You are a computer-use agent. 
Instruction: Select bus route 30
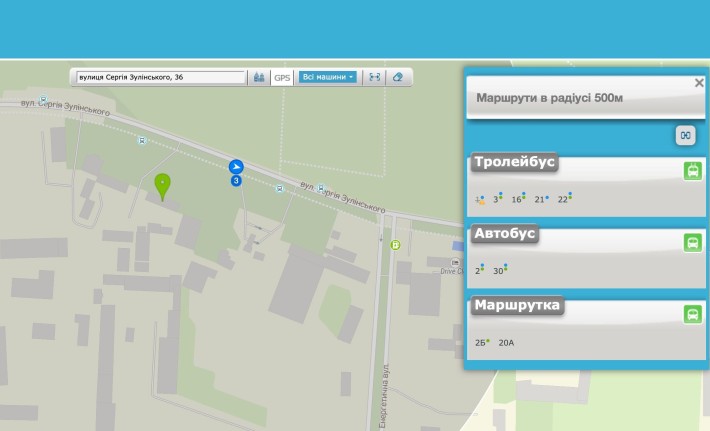tap(499, 271)
